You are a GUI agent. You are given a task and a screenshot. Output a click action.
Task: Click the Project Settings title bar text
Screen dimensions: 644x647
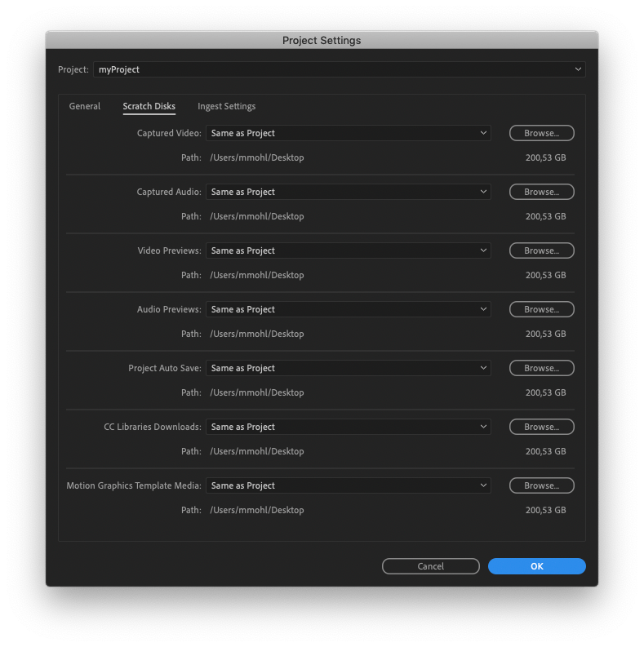322,41
